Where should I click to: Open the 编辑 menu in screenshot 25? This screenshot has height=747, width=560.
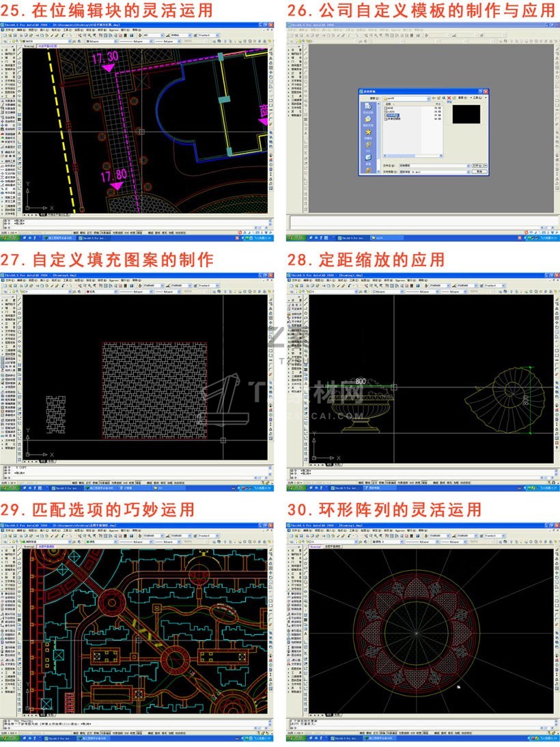pos(21,30)
